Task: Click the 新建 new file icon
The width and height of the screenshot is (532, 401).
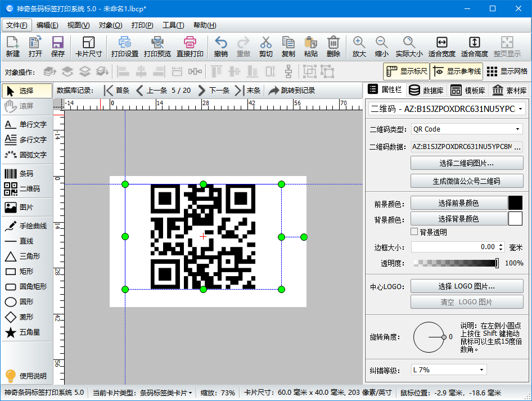Action: pyautogui.click(x=13, y=47)
